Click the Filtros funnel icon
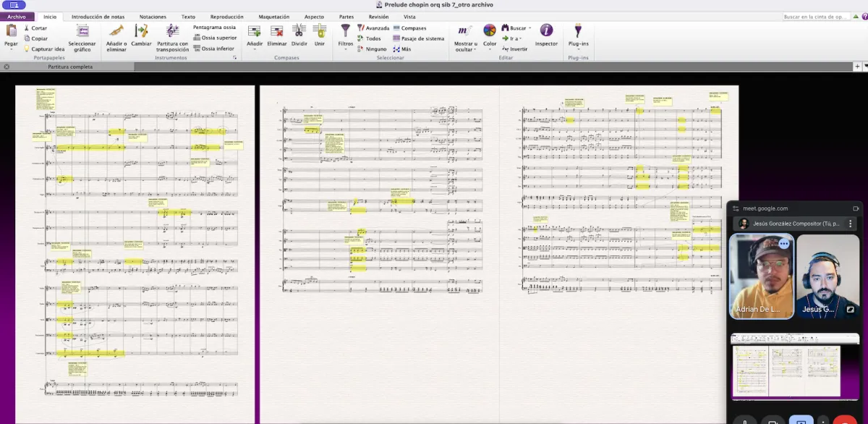Viewport: 868px width, 424px height. [345, 30]
